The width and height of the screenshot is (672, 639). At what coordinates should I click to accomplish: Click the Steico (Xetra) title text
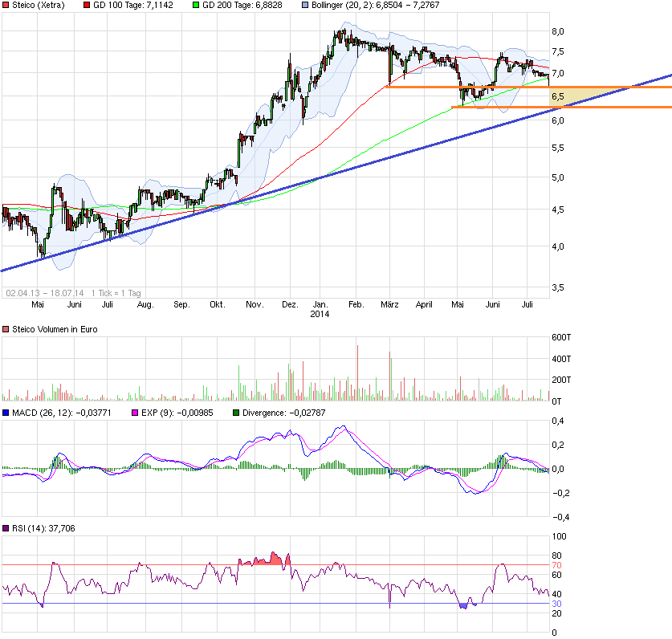pyautogui.click(x=40, y=5)
